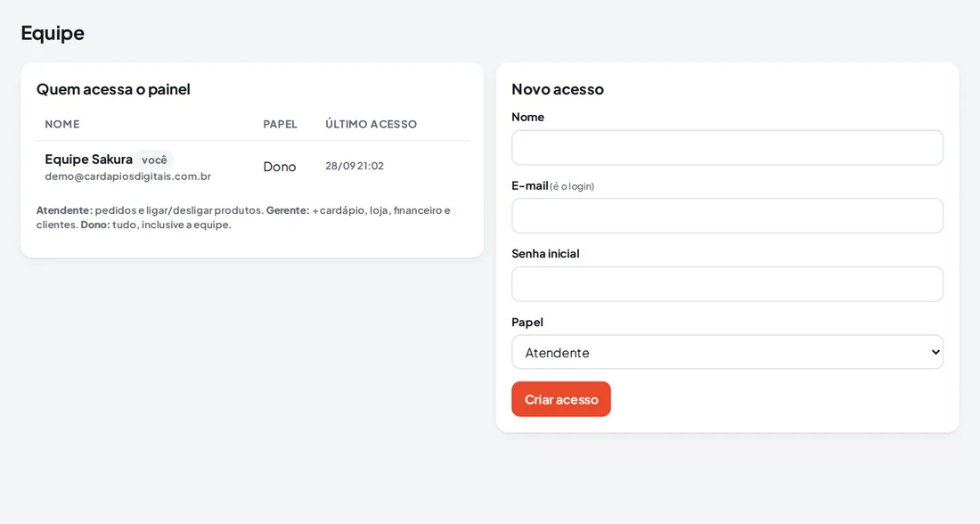The width and height of the screenshot is (980, 524).
Task: Click the 28/09 21:02 last access value
Action: click(x=355, y=166)
